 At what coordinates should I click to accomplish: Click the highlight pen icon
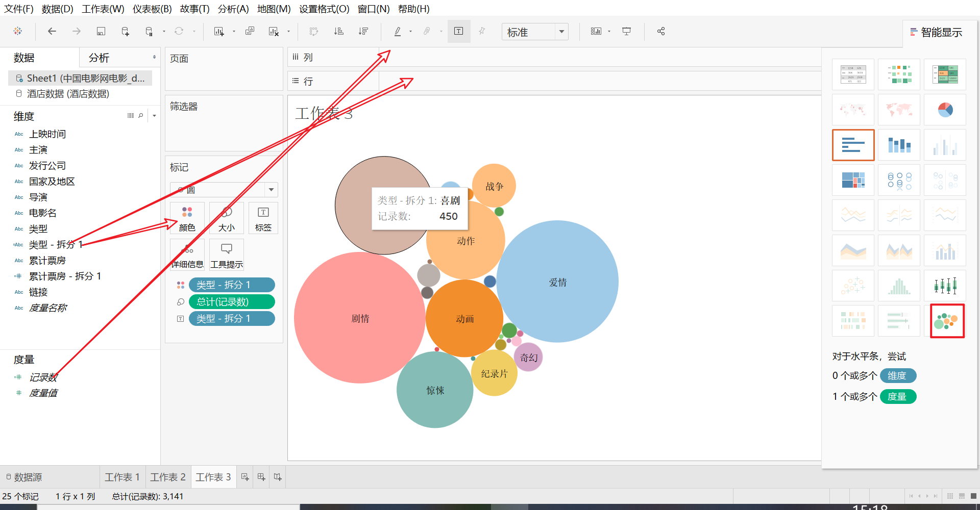click(398, 31)
